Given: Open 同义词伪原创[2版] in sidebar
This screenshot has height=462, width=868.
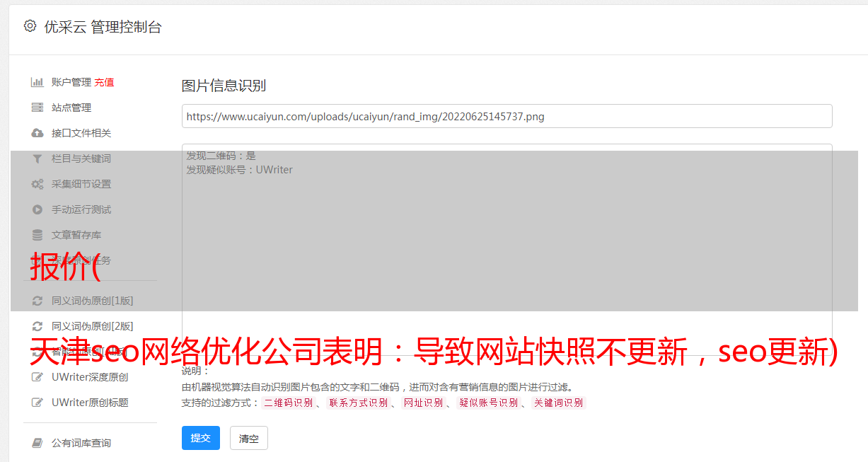Looking at the screenshot, I should click(92, 326).
